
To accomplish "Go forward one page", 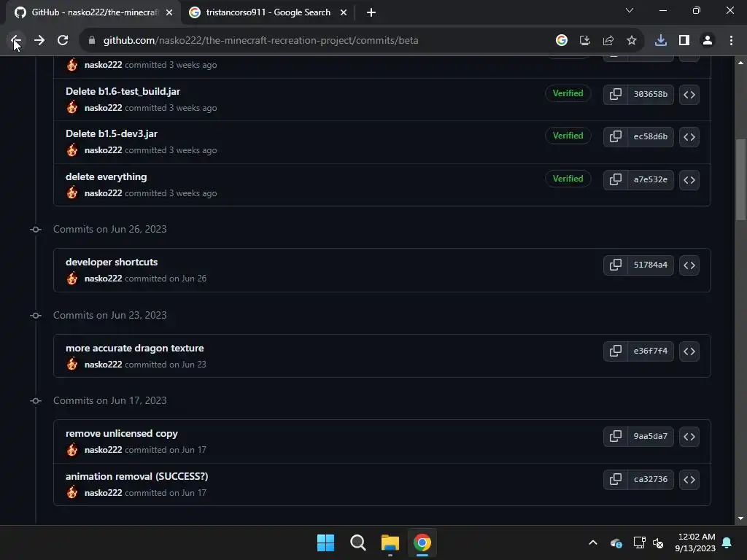I will coord(39,41).
